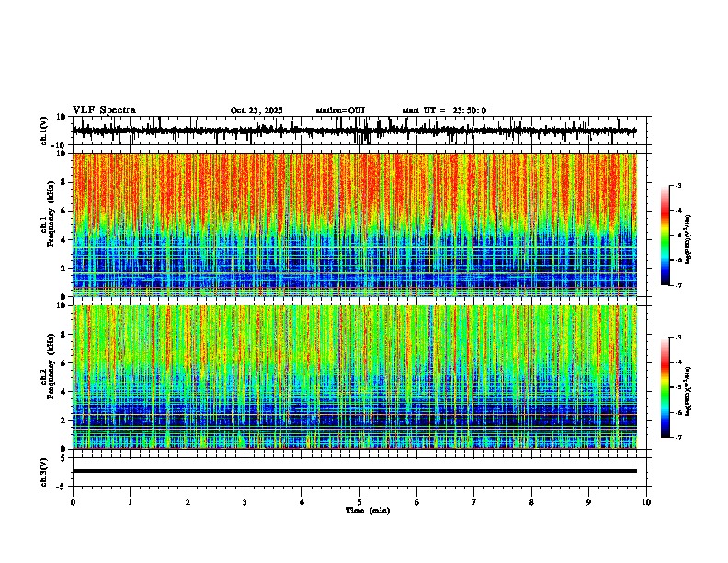Click the ch.2 spectrogram color bar
Screen dimensions: 728x563
(x=665, y=387)
